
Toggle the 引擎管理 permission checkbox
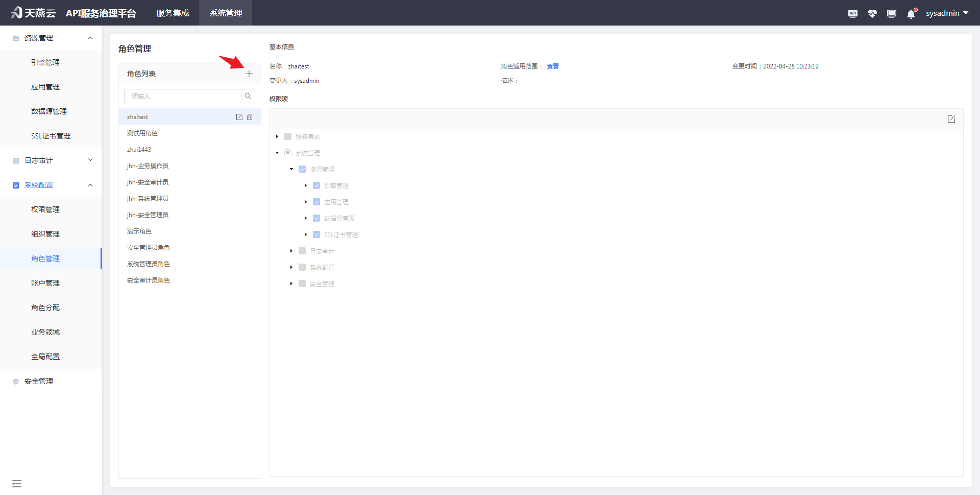coord(316,185)
